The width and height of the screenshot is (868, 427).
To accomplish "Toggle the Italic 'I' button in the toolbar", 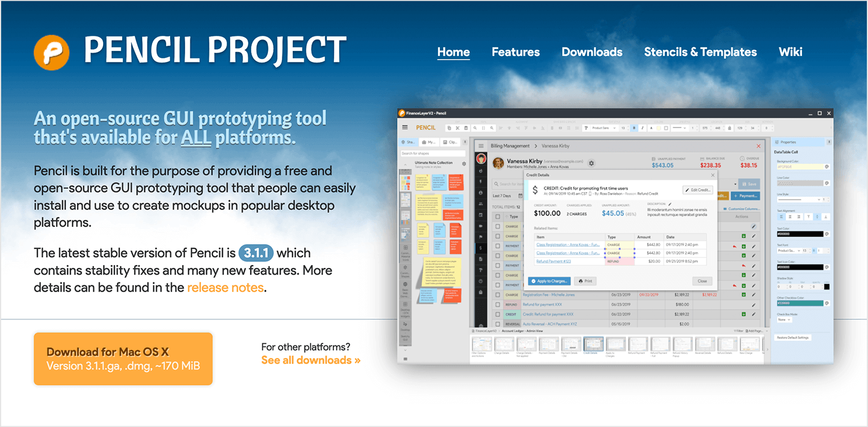I will click(x=642, y=128).
